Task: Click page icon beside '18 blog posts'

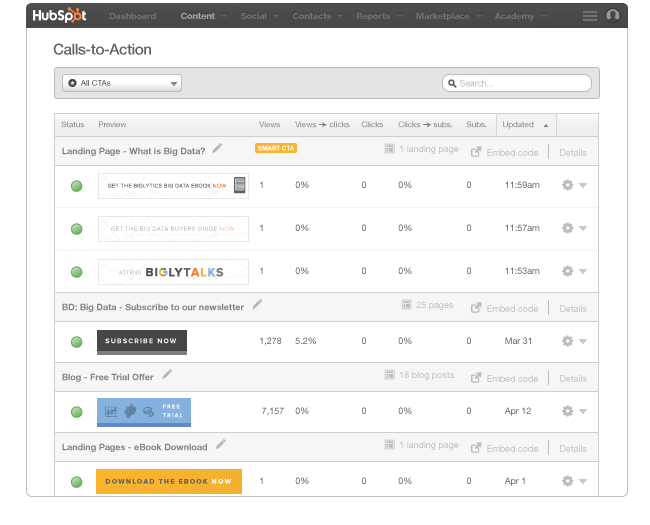Action: pyautogui.click(x=390, y=375)
